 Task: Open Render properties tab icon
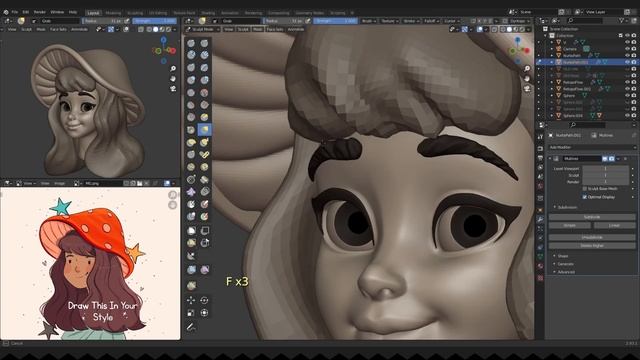tap(540, 148)
